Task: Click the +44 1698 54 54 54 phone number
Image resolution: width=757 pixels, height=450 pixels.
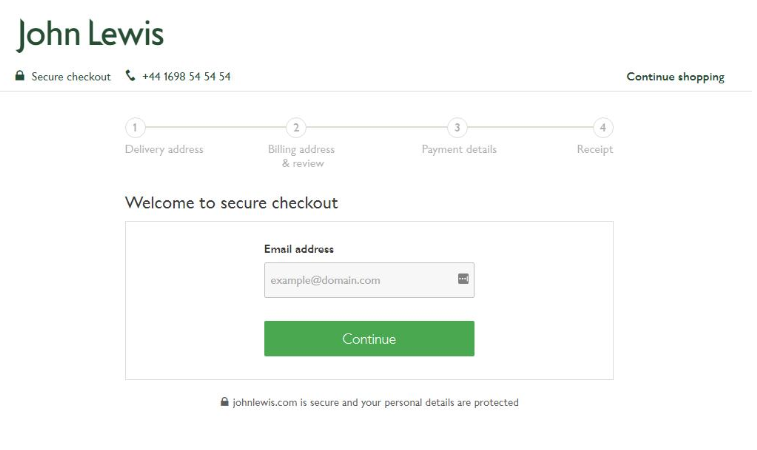Action: click(x=186, y=77)
